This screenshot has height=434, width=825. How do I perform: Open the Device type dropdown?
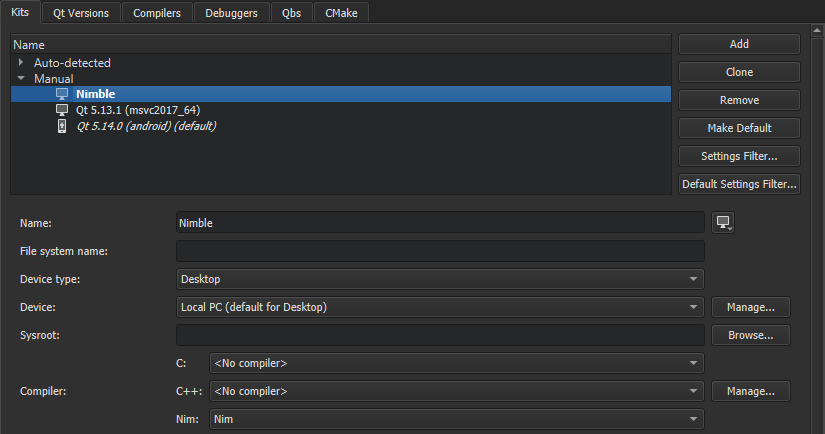click(x=440, y=279)
